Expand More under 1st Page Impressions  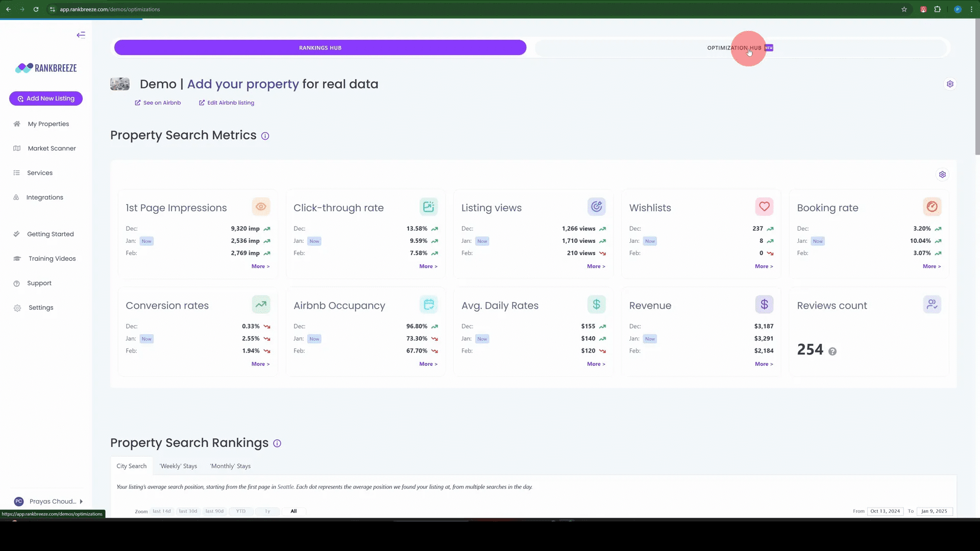point(260,266)
